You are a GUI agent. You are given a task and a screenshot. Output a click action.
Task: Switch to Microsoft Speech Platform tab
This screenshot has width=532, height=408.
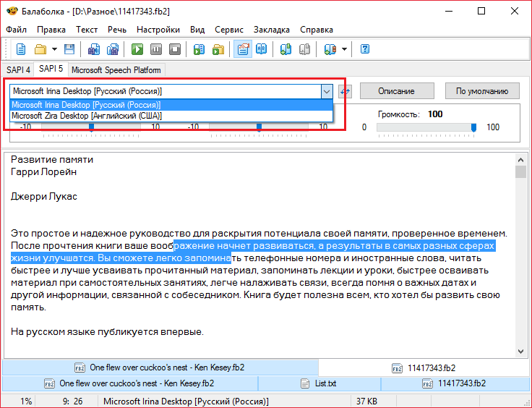coord(116,70)
